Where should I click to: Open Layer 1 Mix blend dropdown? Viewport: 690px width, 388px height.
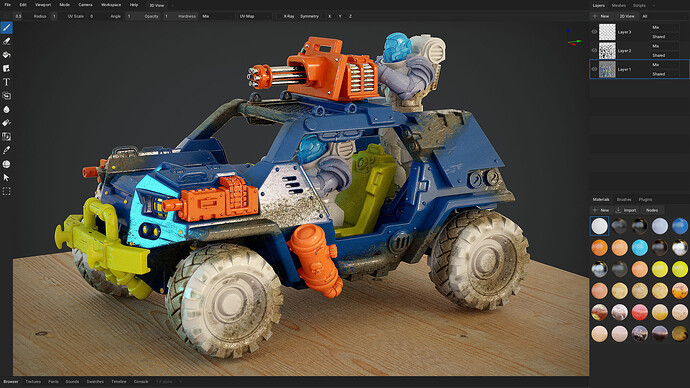point(664,65)
